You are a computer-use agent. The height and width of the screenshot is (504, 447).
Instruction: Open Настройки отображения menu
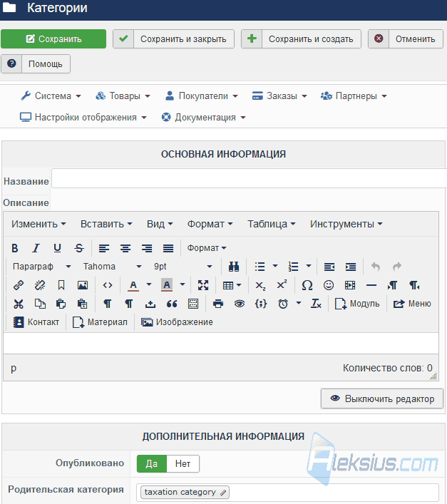coord(83,118)
